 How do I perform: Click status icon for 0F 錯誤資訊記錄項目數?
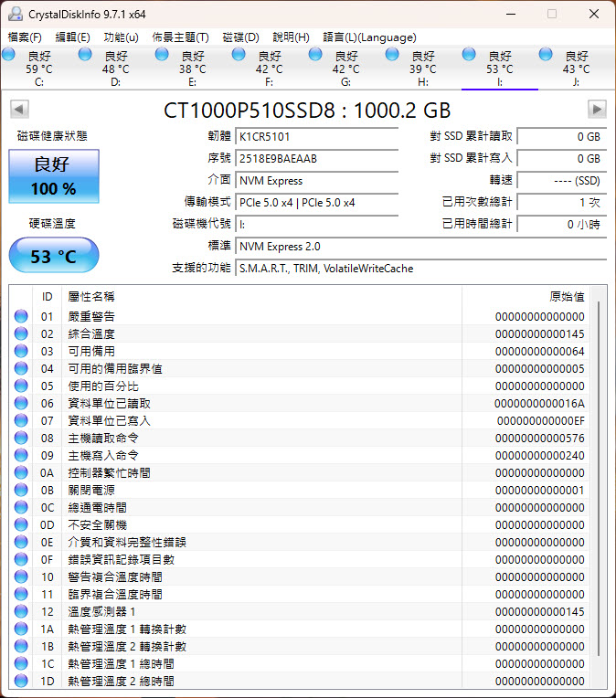21,559
